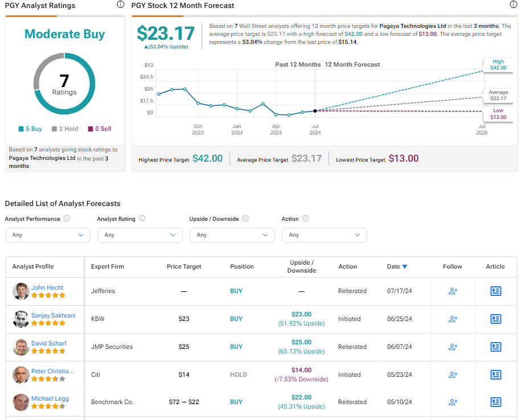The image size is (521, 420).
Task: Open article icon in Citi row
Action: coord(496,375)
